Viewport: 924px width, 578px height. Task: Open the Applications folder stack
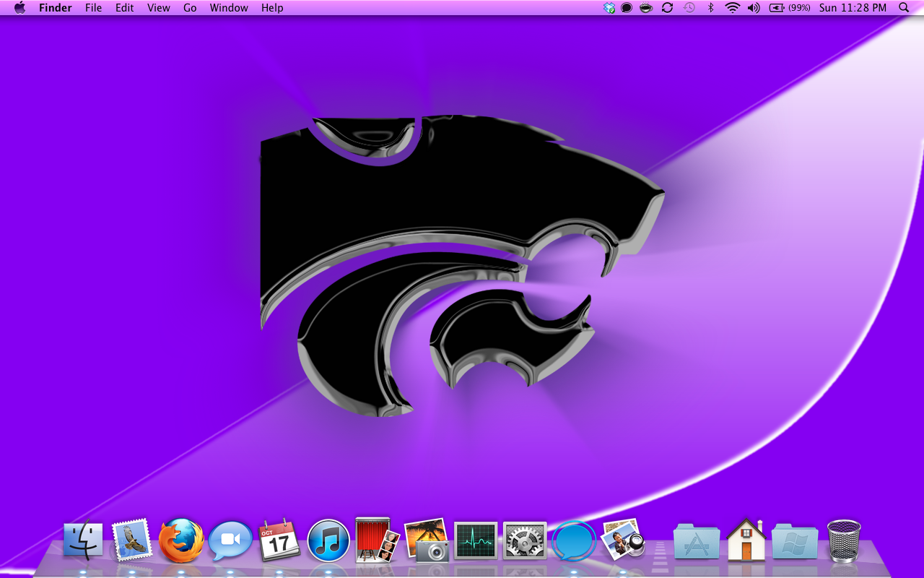point(697,541)
